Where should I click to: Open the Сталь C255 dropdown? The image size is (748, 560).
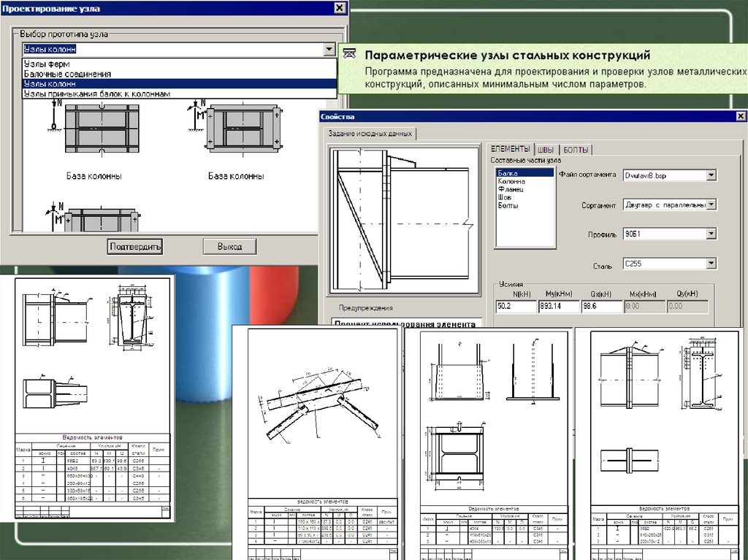711,264
